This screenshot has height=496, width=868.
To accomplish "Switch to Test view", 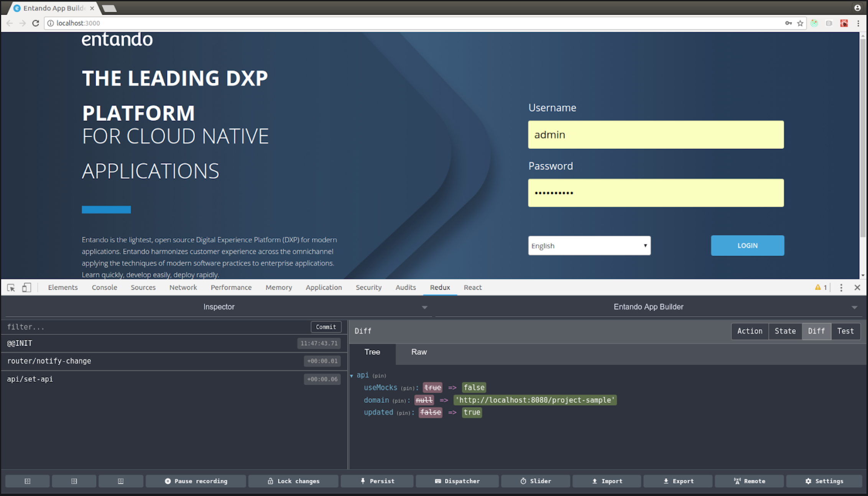I will pos(845,331).
